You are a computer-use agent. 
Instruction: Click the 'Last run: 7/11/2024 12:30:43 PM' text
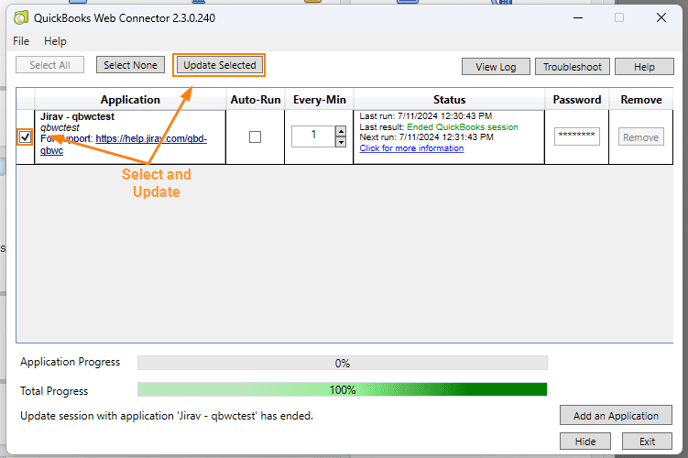426,116
